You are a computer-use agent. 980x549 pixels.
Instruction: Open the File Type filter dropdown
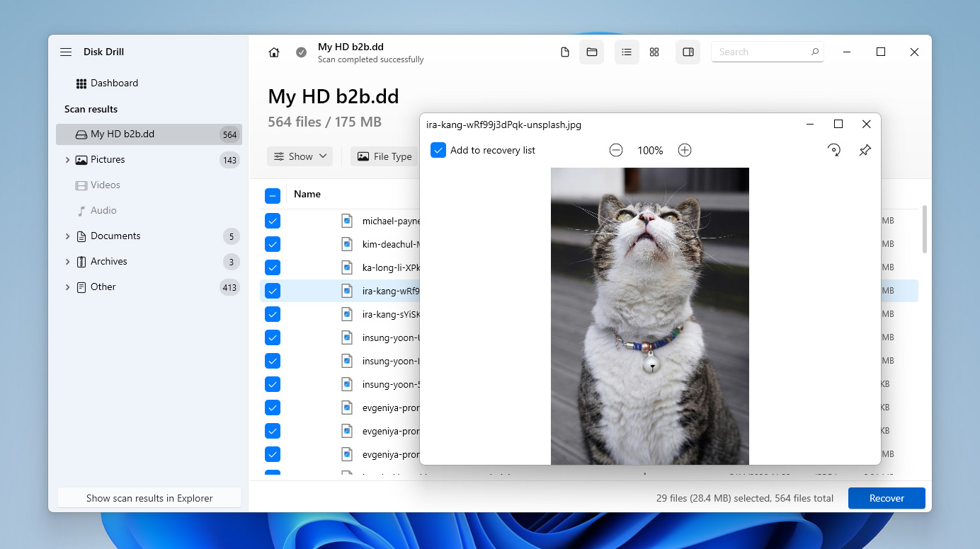pos(384,156)
